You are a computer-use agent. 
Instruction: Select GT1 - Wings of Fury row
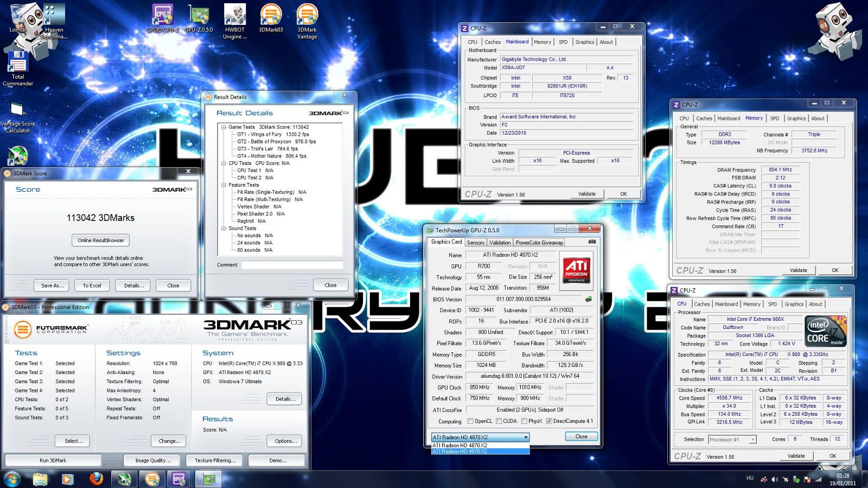273,135
